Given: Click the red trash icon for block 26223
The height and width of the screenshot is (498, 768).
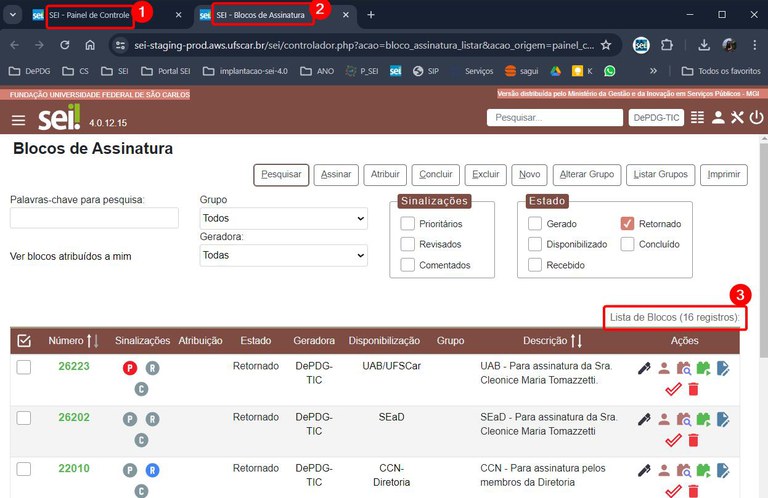Looking at the screenshot, I should click(x=693, y=389).
